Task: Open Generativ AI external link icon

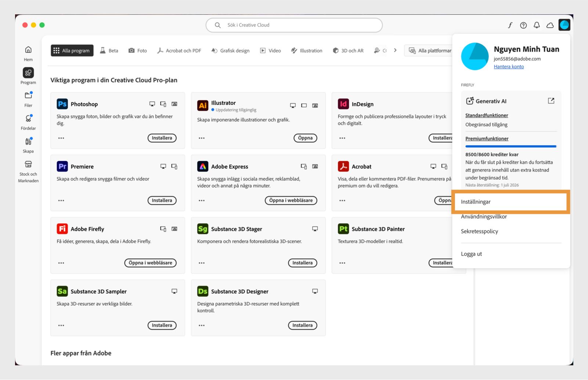Action: (x=551, y=101)
